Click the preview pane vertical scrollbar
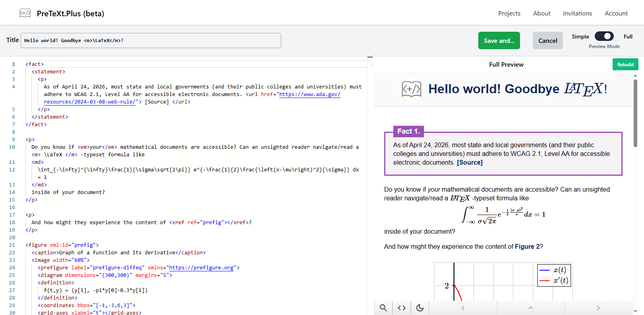 pos(635,113)
